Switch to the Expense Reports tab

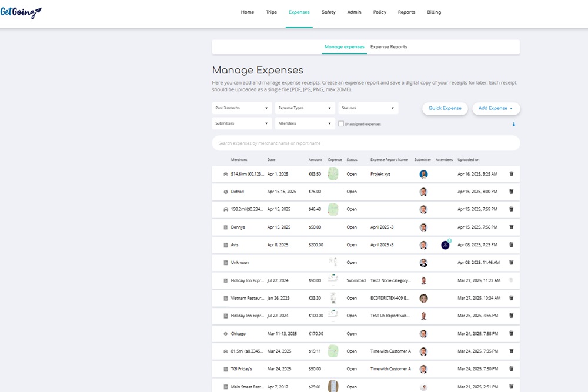coord(388,46)
